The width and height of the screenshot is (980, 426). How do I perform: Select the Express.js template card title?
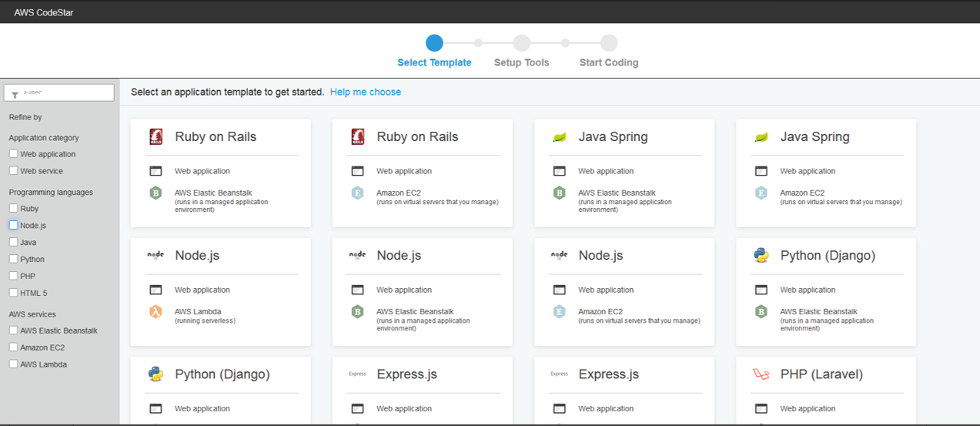point(406,374)
